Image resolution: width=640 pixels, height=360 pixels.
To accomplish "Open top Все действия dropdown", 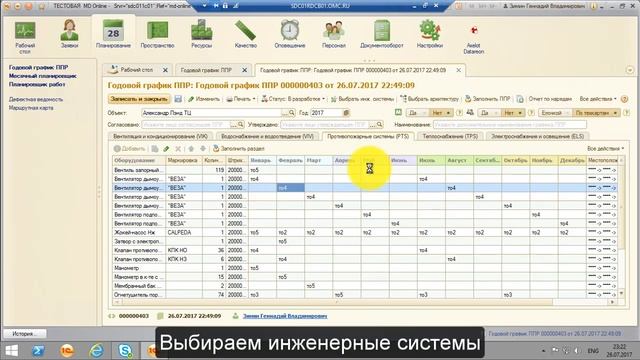I will (598, 99).
